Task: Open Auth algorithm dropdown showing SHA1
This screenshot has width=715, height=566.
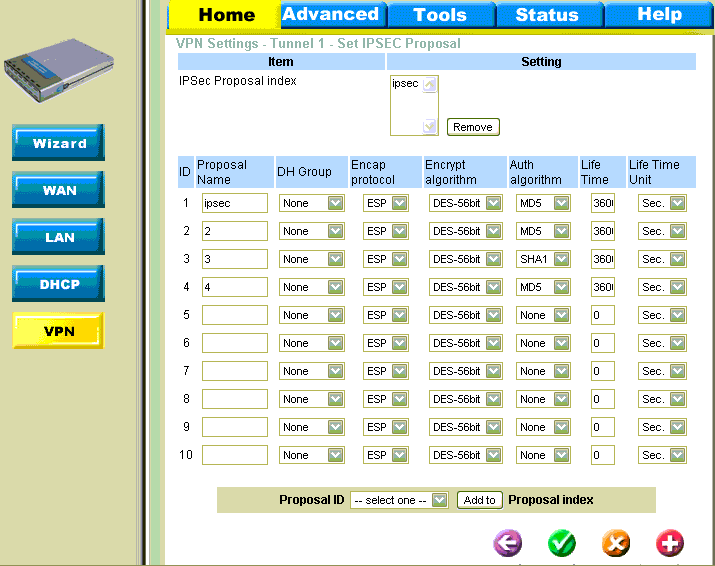Action: (x=543, y=259)
